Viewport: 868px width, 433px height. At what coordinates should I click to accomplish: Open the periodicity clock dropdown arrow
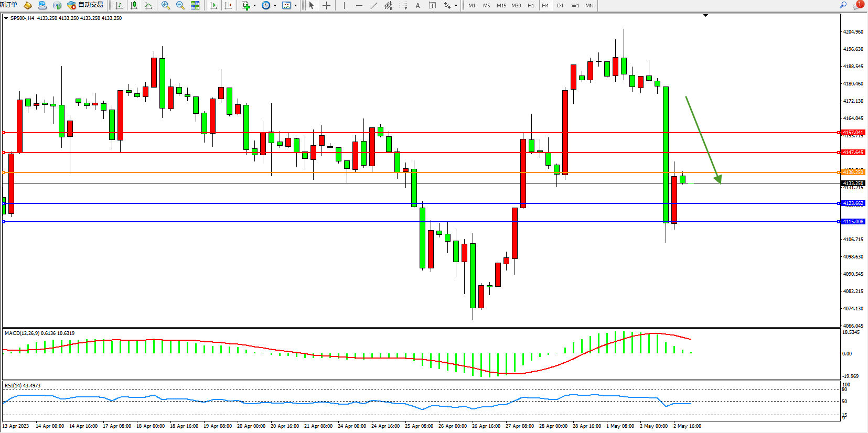pos(275,6)
